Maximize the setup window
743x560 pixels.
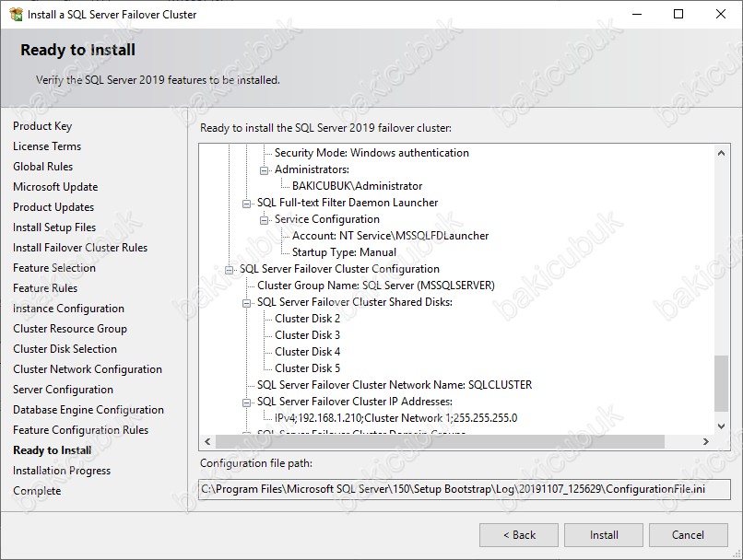click(678, 14)
